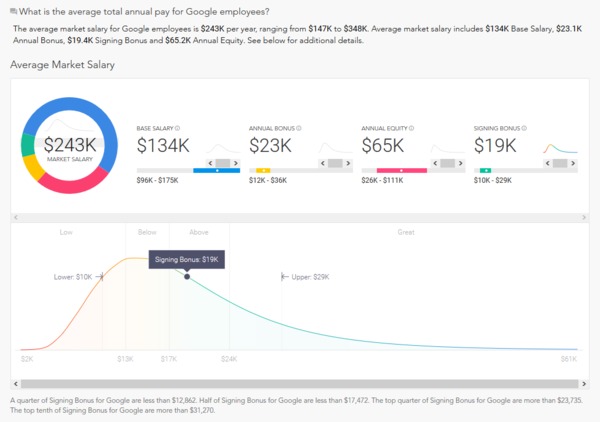Click right arrow on Annual Bonus mini scroller

click(x=348, y=163)
